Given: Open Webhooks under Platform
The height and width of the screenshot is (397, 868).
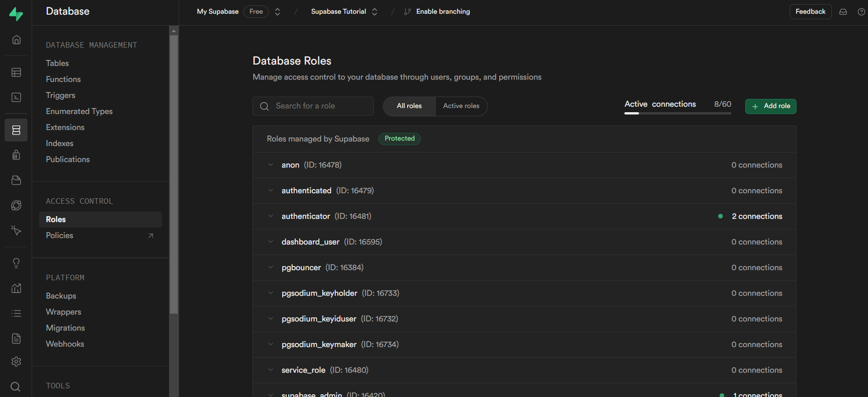Looking at the screenshot, I should (x=65, y=344).
